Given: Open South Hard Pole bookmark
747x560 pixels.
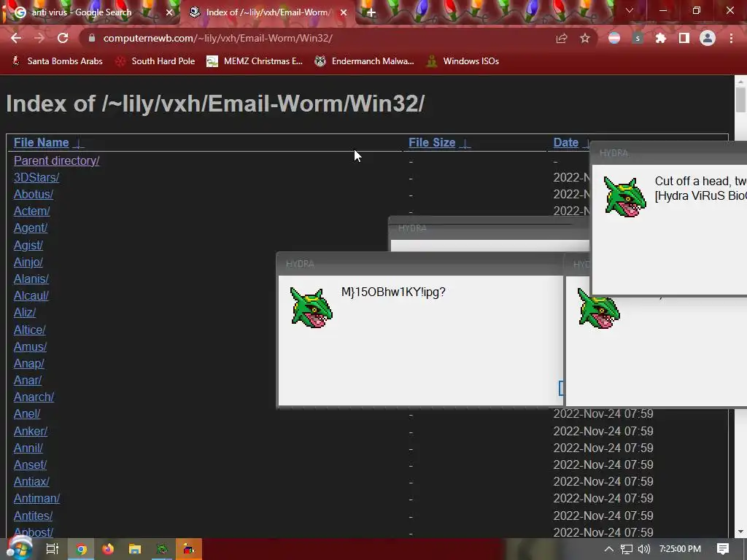Looking at the screenshot, I should [155, 61].
